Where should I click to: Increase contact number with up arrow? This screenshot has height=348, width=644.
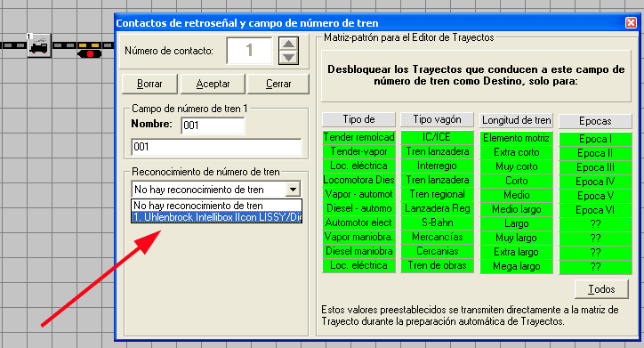[289, 44]
